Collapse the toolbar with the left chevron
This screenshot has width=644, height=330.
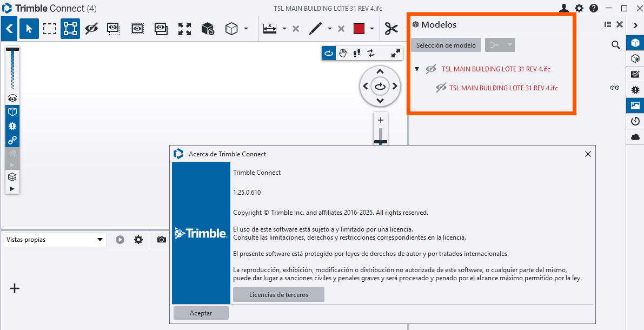pos(9,29)
